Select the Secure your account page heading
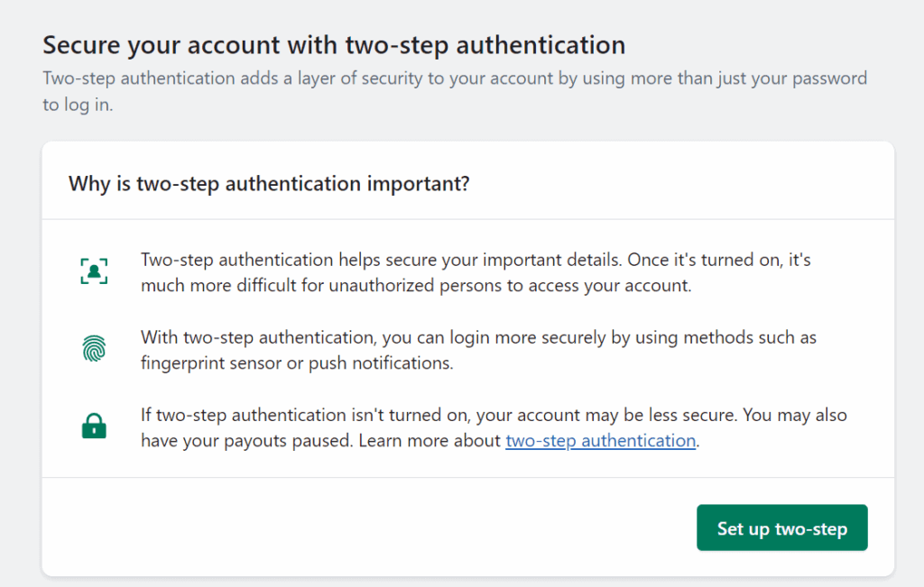The width and height of the screenshot is (924, 587). click(334, 45)
